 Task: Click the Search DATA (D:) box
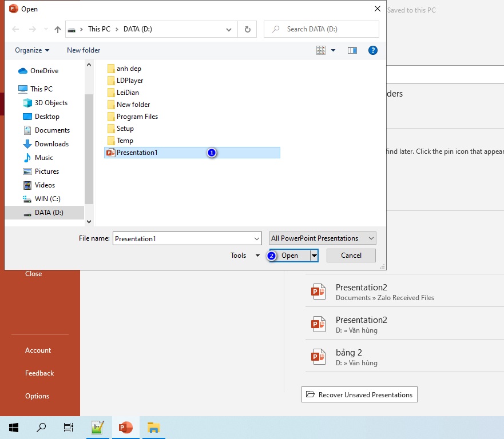point(322,29)
